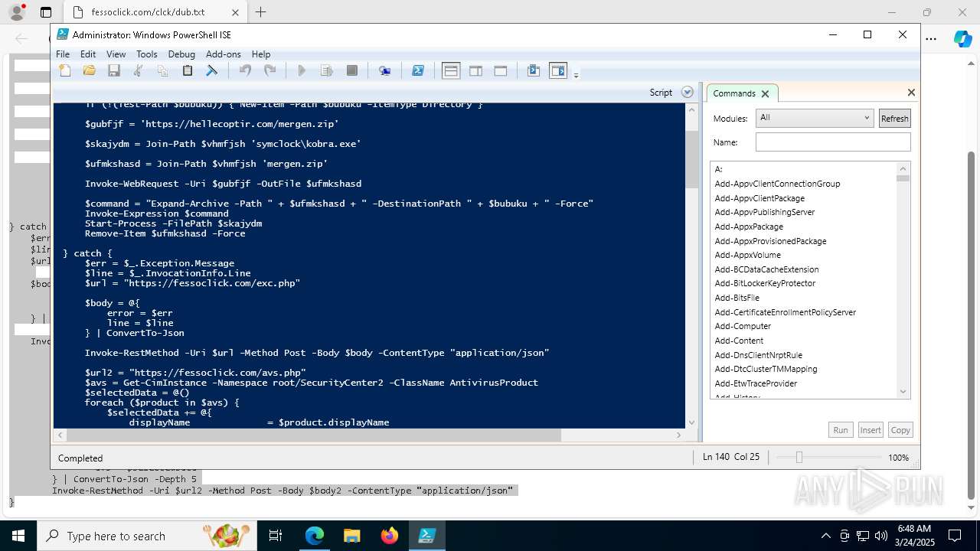Image resolution: width=980 pixels, height=551 pixels.
Task: Click the New Remote PowerShell Tab icon
Action: click(385, 71)
